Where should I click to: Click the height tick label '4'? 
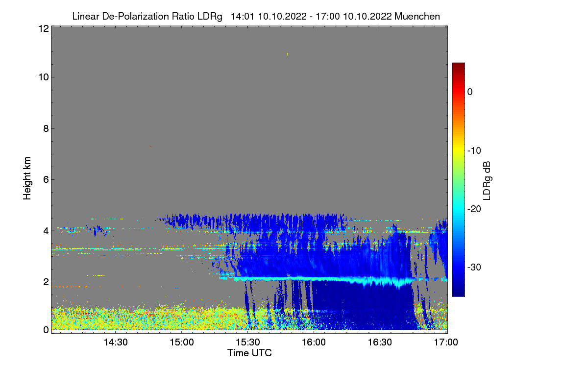pyautogui.click(x=46, y=230)
